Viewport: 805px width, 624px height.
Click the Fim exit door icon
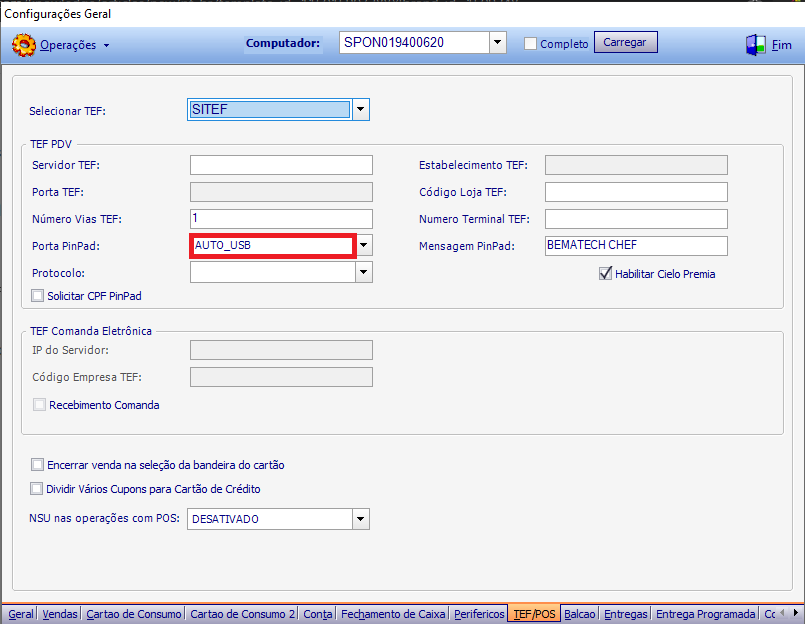click(756, 45)
